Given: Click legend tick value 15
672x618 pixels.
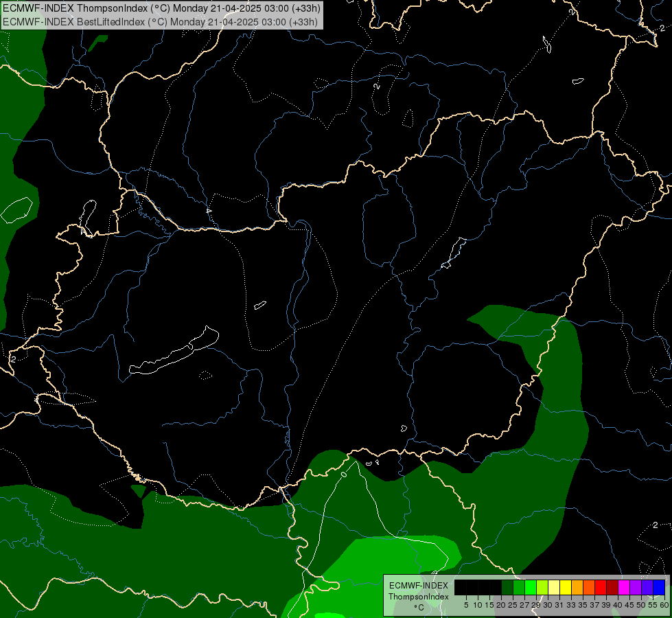Looking at the screenshot, I should (489, 605).
